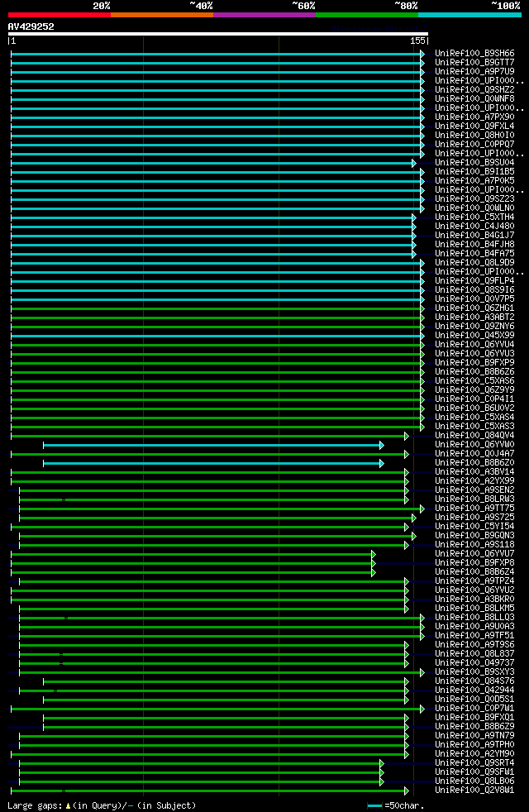Viewport: 529px width, 812px height.
Task: Click the purple ~60% identity legend segment
Action: tap(264, 15)
